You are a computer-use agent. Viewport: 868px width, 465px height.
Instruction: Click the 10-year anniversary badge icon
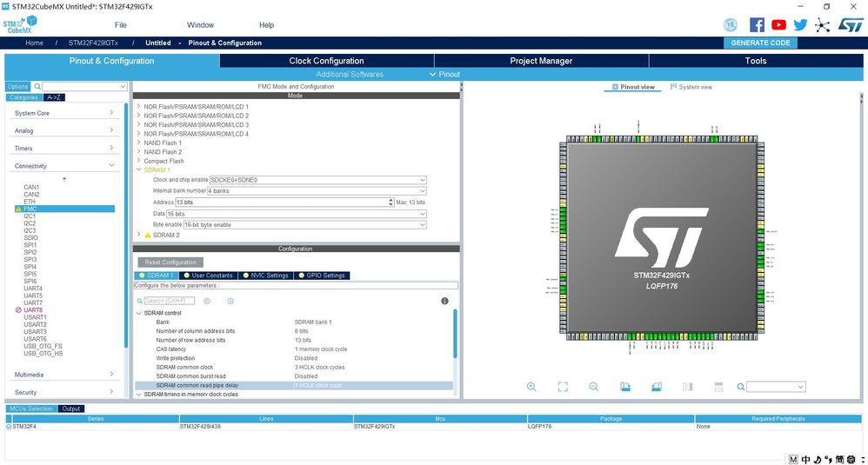(731, 25)
